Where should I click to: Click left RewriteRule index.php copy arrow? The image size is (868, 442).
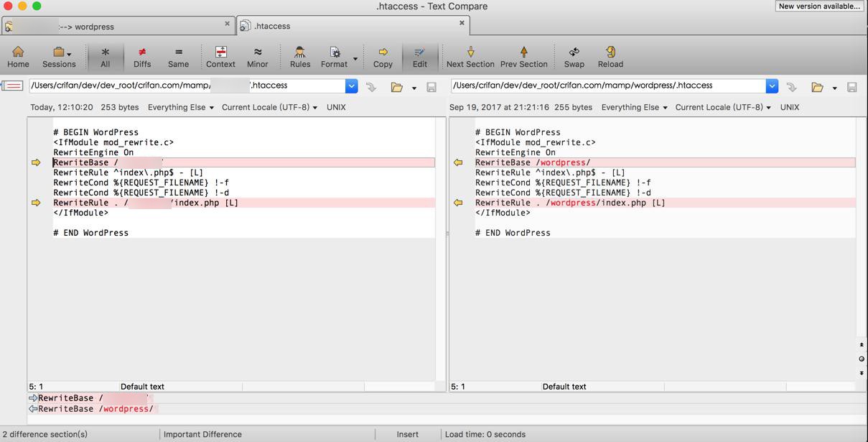[36, 203]
